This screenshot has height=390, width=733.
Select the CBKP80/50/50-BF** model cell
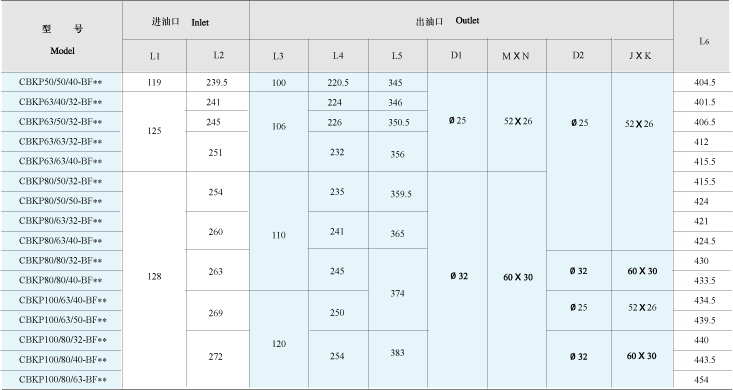tap(62, 201)
